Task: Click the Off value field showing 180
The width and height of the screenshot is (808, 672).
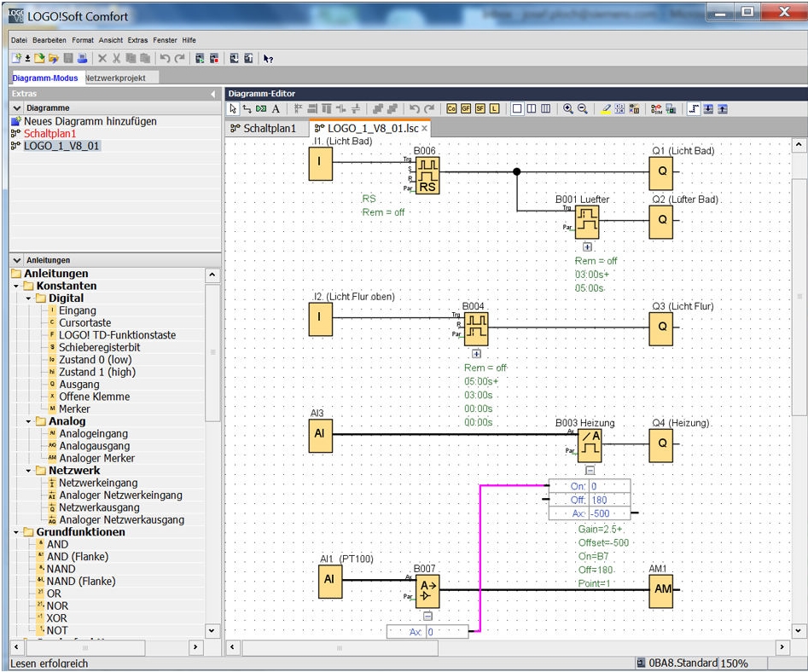Action: 609,500
